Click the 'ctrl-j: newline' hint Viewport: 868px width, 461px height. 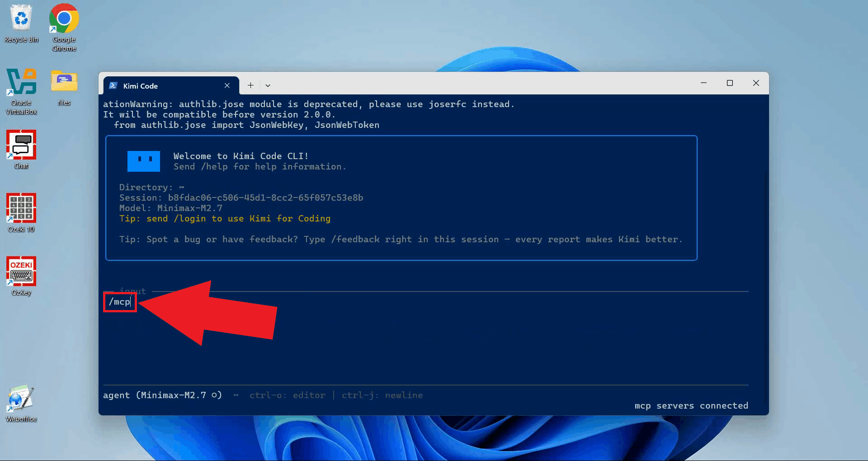tap(382, 395)
